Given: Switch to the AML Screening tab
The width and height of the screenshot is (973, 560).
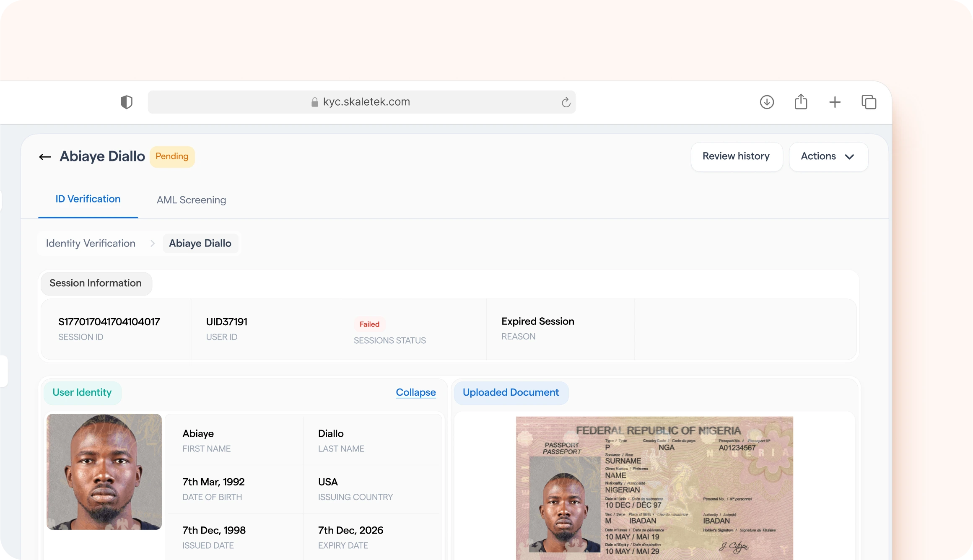Looking at the screenshot, I should coord(191,200).
